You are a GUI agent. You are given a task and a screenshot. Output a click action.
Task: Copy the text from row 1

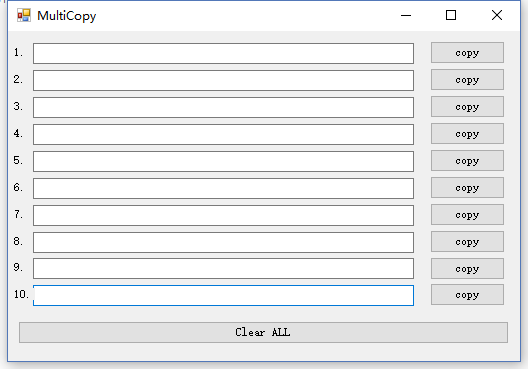click(x=467, y=53)
